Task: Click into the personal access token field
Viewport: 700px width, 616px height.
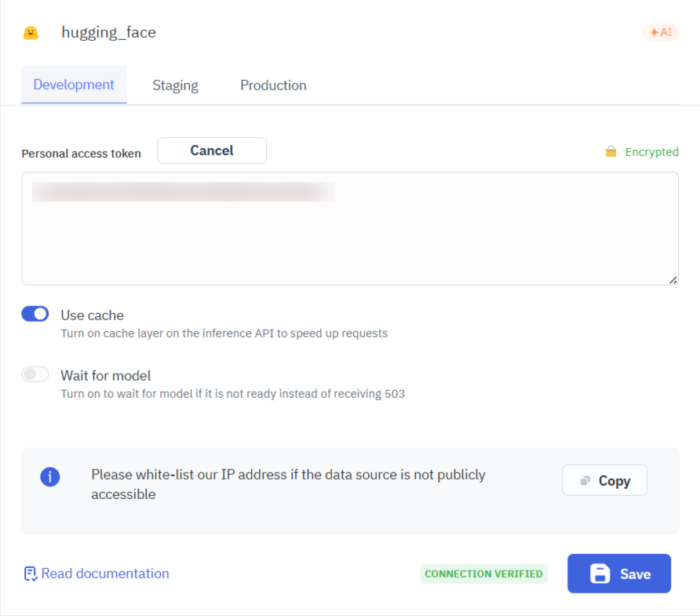Action: tap(350, 228)
